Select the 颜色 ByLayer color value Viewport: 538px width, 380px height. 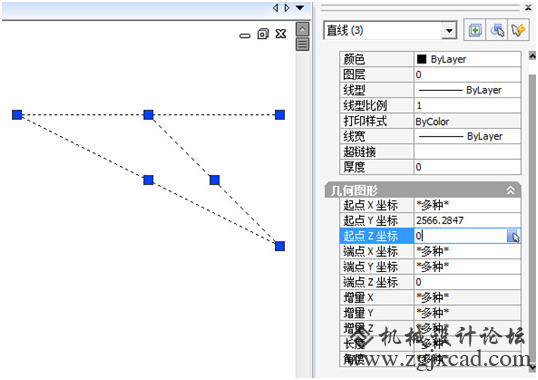(x=467, y=59)
